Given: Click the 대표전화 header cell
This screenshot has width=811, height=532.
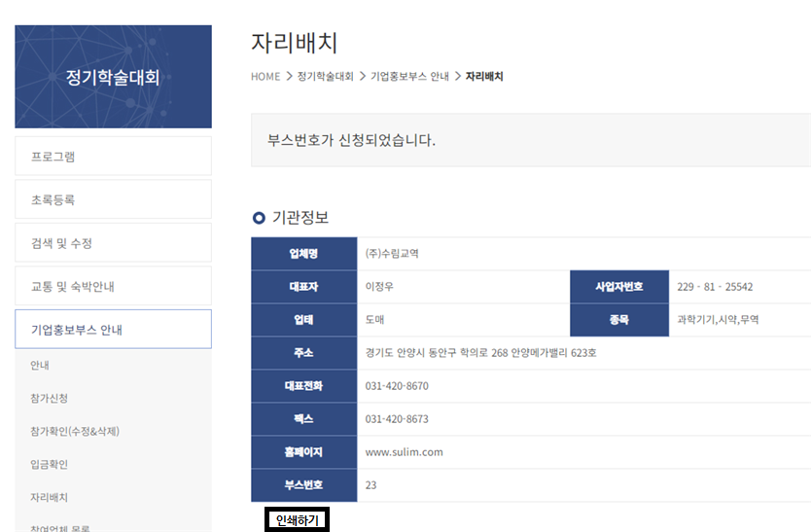Looking at the screenshot, I should click(x=304, y=385).
